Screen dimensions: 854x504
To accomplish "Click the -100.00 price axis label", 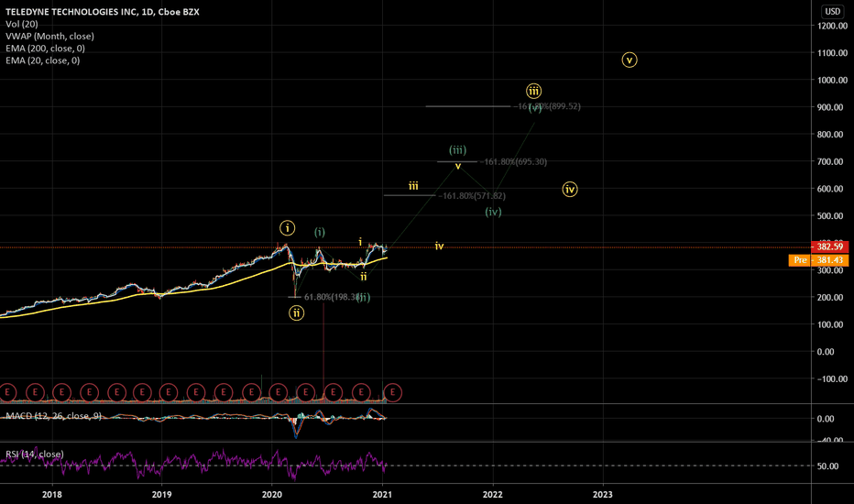I will [x=830, y=379].
